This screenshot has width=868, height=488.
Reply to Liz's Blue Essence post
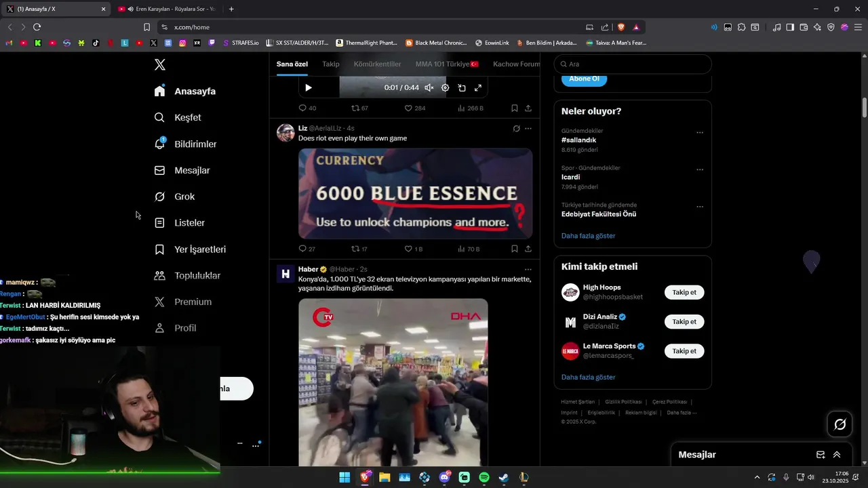click(307, 249)
